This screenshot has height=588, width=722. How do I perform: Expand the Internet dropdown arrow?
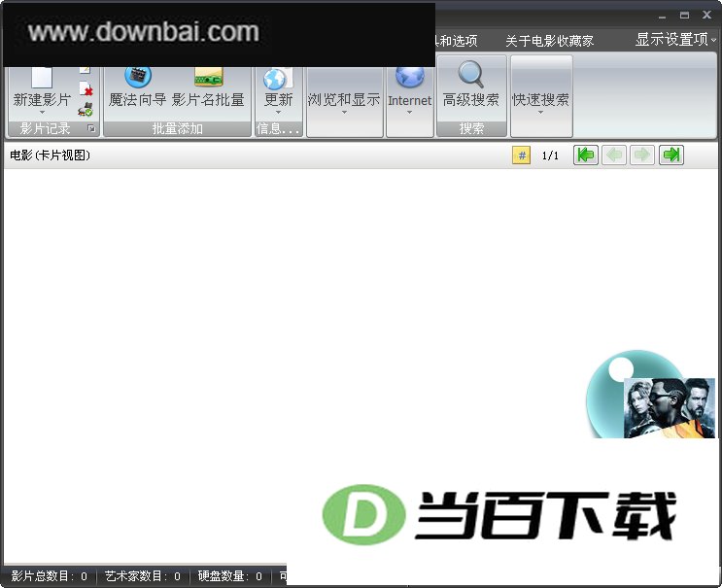coord(409,113)
